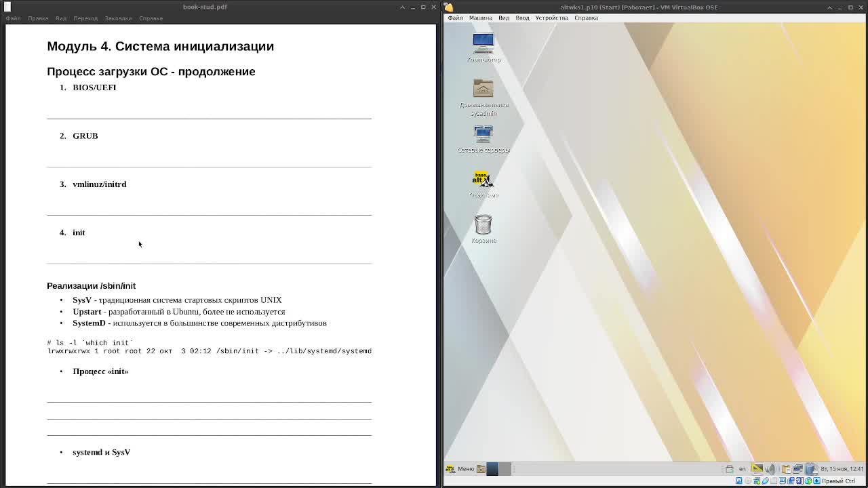
Task: Click the GRUB list item
Action: (85, 136)
